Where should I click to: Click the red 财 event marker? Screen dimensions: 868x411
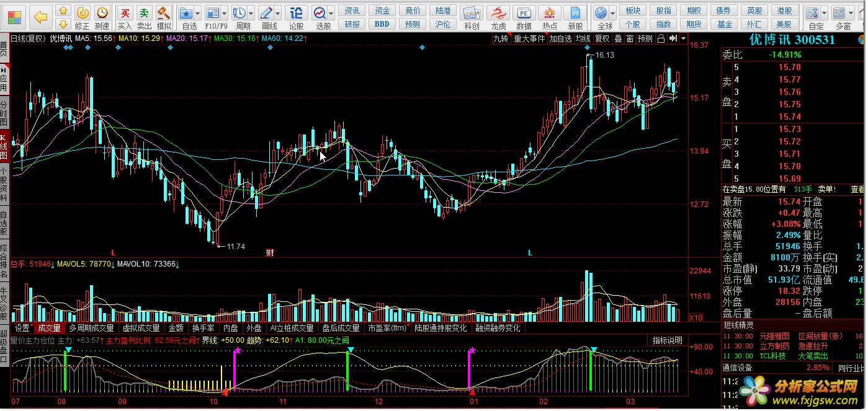click(270, 252)
